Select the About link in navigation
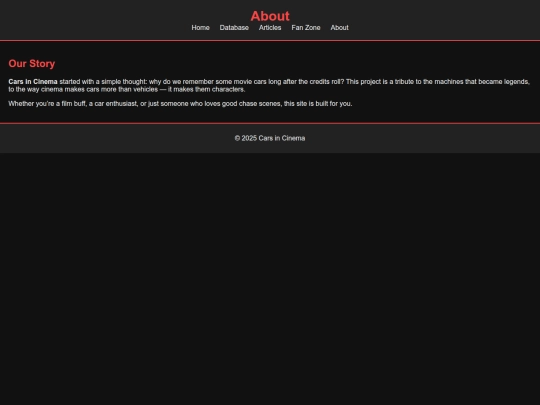 (340, 28)
